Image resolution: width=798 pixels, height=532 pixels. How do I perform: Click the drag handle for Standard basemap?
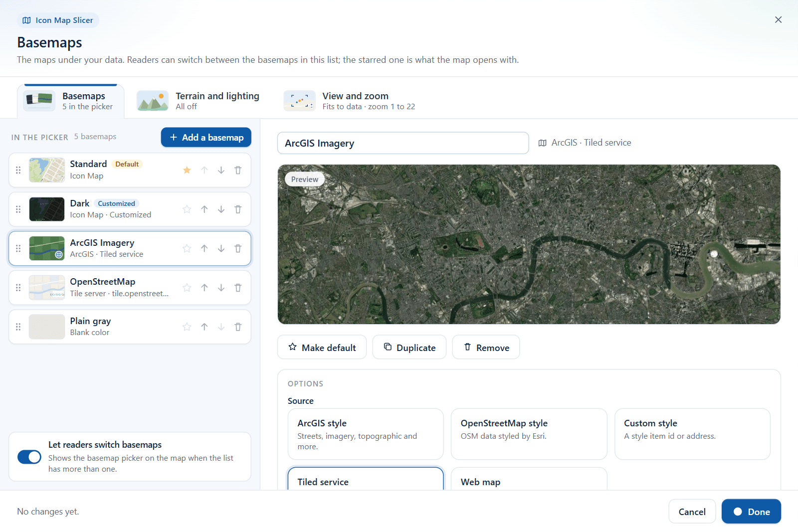point(18,170)
